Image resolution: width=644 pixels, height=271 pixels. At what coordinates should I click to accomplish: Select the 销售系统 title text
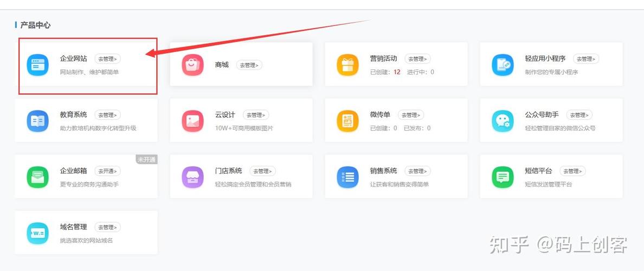[384, 171]
